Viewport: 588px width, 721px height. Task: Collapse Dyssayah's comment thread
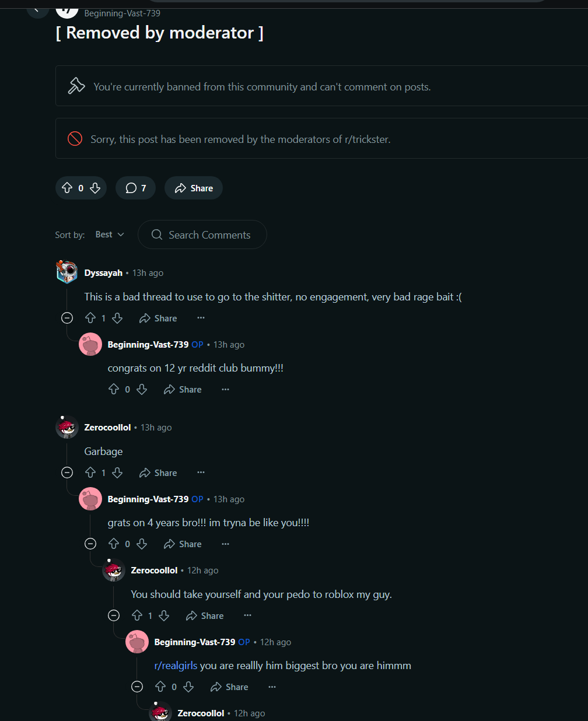(x=67, y=318)
